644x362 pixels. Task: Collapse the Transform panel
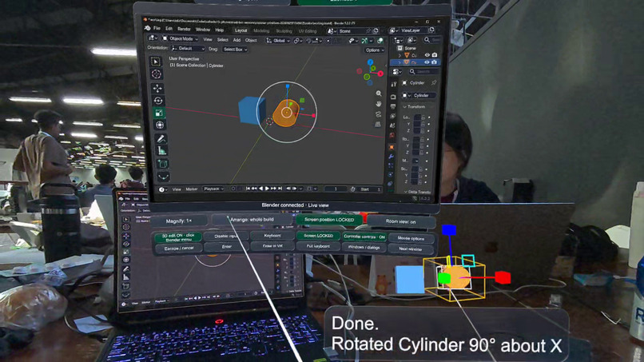pos(415,107)
